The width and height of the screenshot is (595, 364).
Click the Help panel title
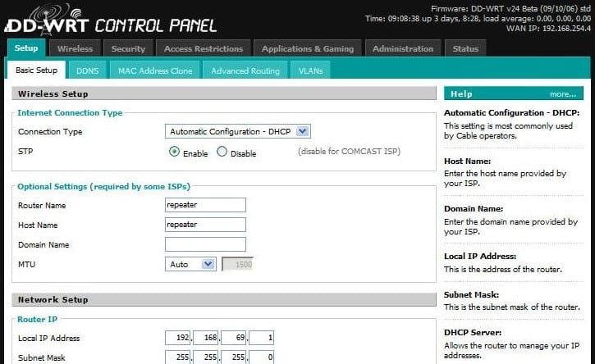[461, 93]
